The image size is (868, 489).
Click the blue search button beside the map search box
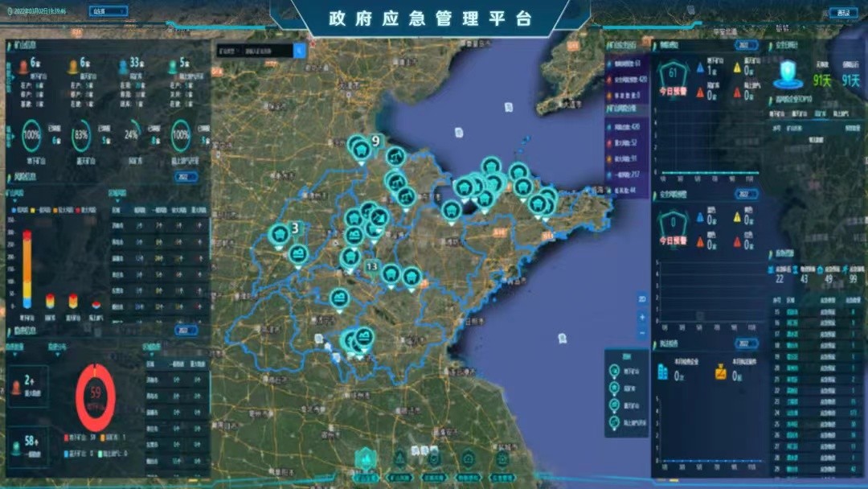click(x=300, y=51)
